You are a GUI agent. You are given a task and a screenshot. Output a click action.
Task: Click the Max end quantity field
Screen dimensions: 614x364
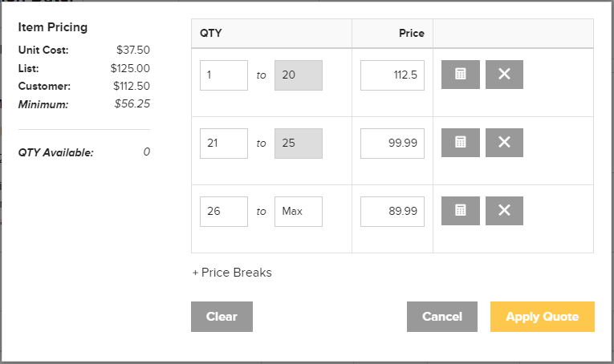(x=299, y=211)
